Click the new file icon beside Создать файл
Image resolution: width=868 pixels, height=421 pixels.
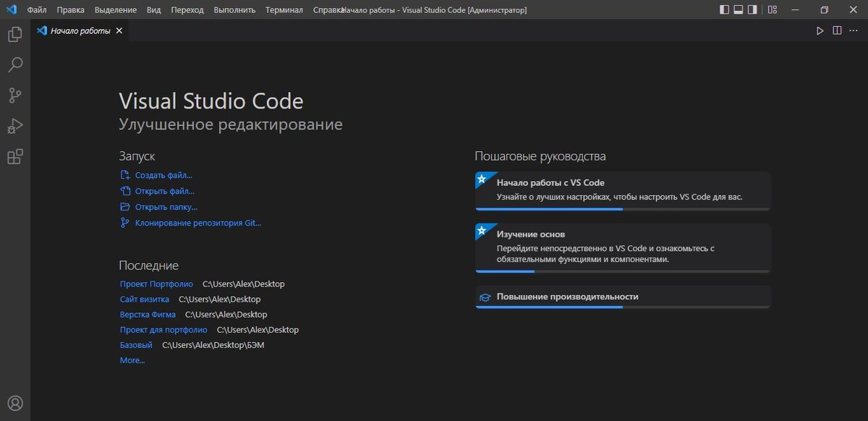point(125,175)
